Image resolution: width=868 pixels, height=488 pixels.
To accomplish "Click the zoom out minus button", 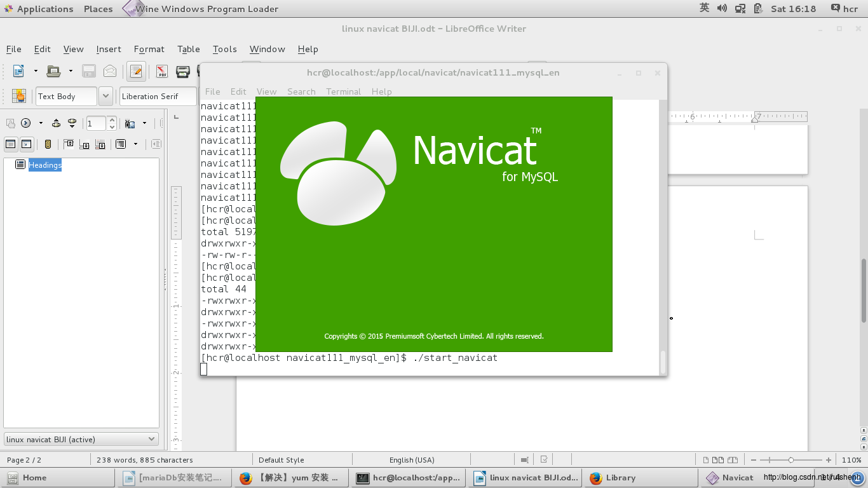I will [x=754, y=459].
